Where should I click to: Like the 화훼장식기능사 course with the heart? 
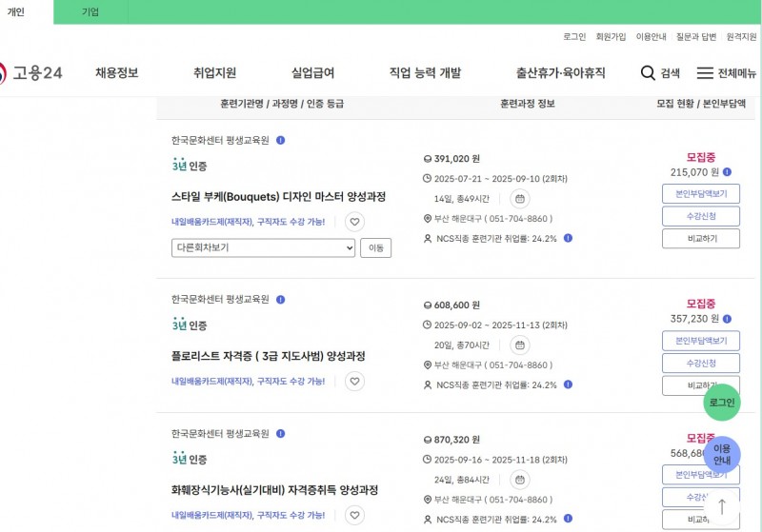(354, 515)
